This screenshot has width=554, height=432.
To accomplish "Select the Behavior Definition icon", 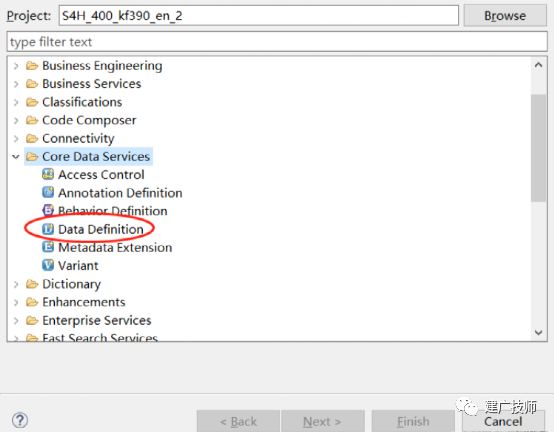I will [48, 211].
